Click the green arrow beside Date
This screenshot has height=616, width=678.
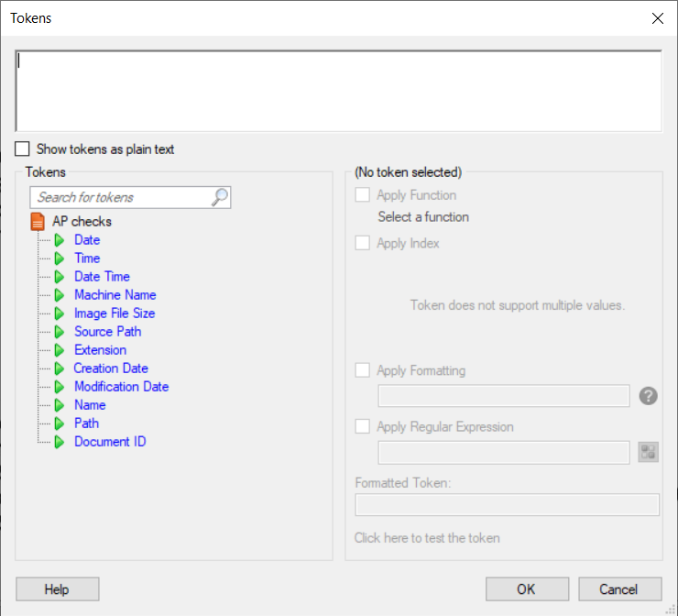click(60, 240)
